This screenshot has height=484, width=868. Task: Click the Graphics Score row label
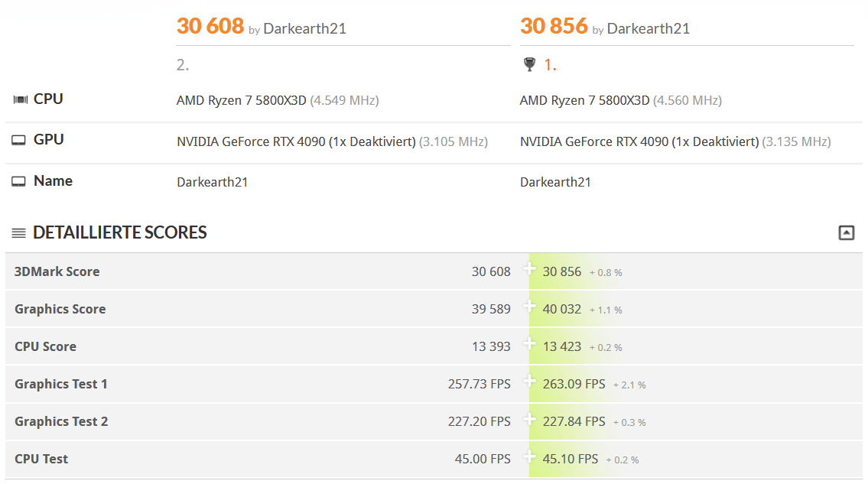(60, 309)
